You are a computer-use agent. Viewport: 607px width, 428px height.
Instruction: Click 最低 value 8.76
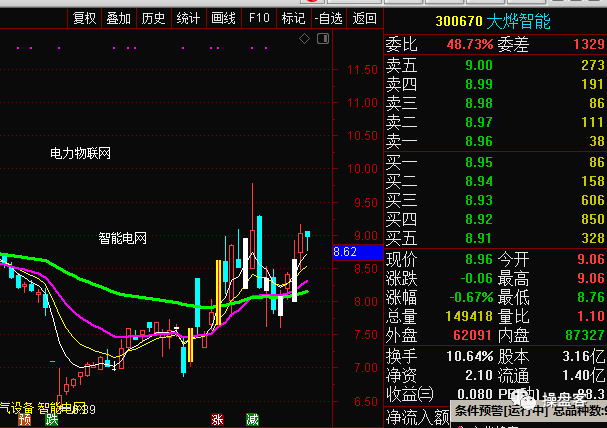[x=591, y=297]
